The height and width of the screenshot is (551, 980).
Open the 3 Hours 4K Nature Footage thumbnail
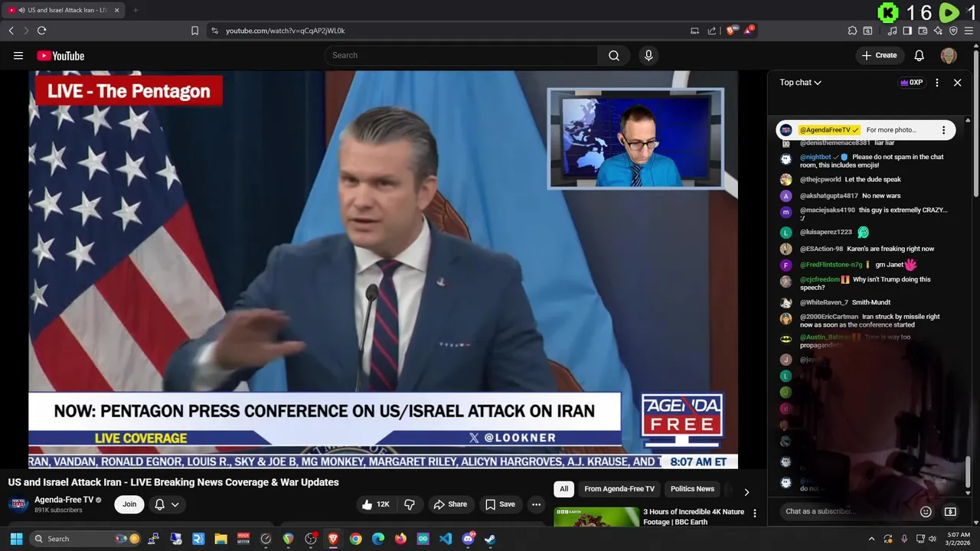pyautogui.click(x=596, y=517)
